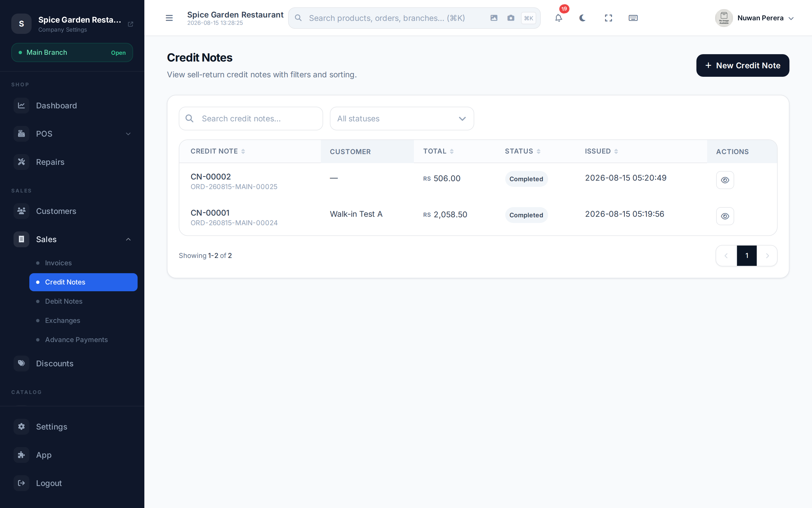Enter fullscreen mode via the expand icon

[608, 18]
